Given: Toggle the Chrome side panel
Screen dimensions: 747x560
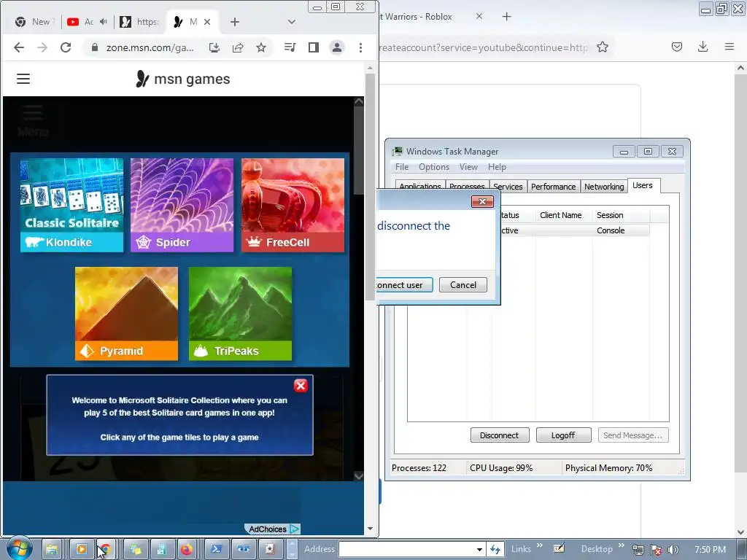Looking at the screenshot, I should click(x=314, y=47).
